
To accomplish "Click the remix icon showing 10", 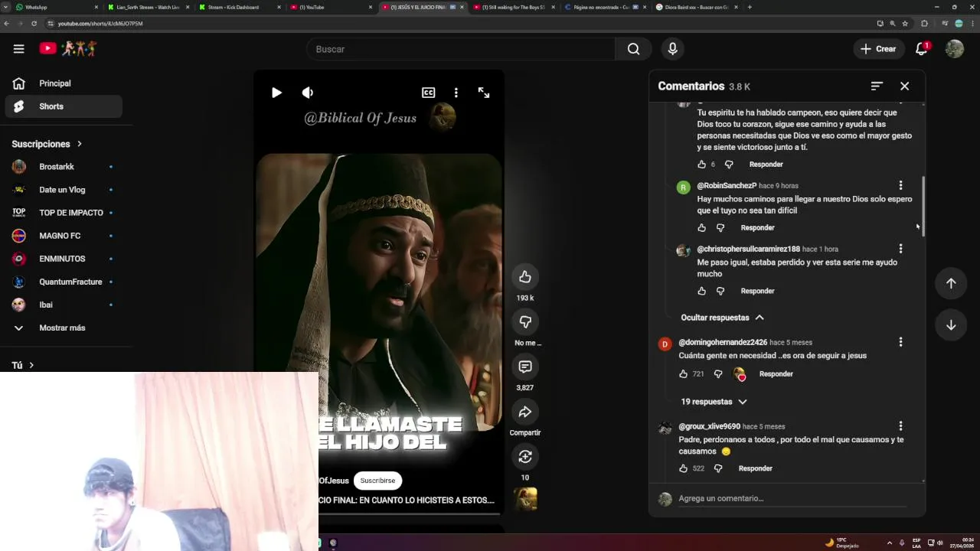I will (524, 457).
